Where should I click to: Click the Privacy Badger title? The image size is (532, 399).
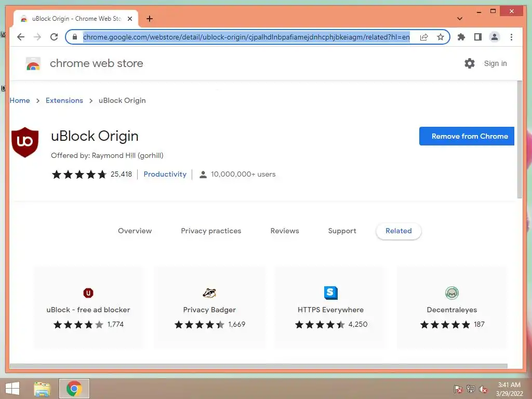pyautogui.click(x=209, y=310)
